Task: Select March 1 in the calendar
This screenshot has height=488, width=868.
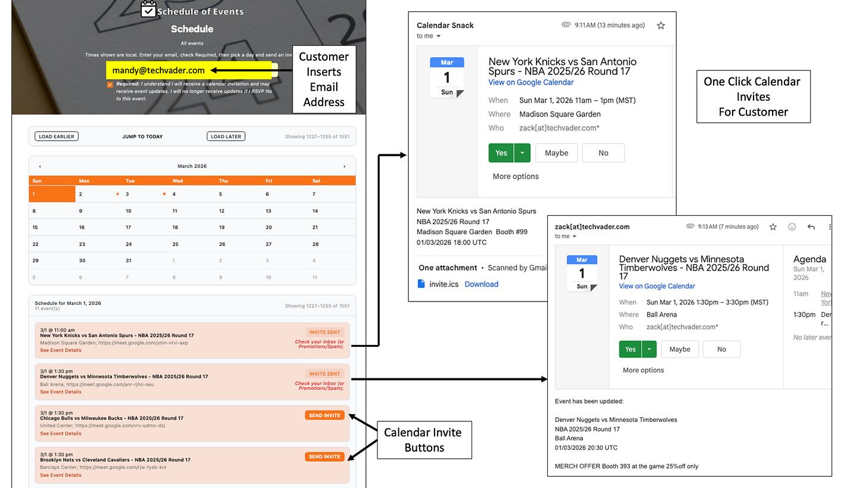Action: [x=52, y=194]
